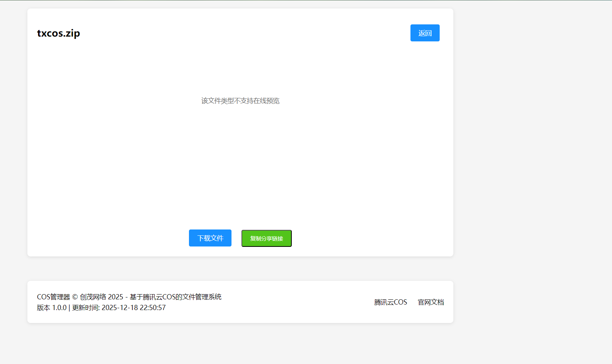612x364 pixels.
Task: Click the 版本 1.0.0 version label
Action: click(51, 308)
